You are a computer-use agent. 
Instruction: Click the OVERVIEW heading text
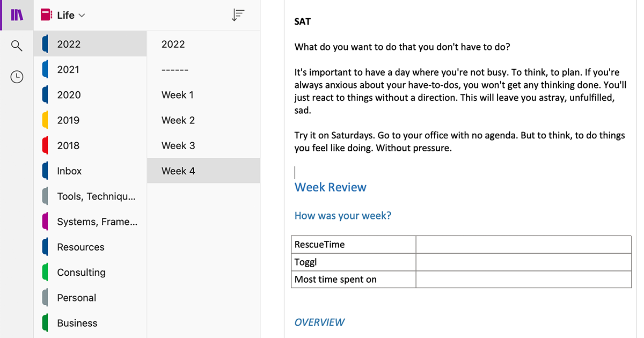(320, 322)
